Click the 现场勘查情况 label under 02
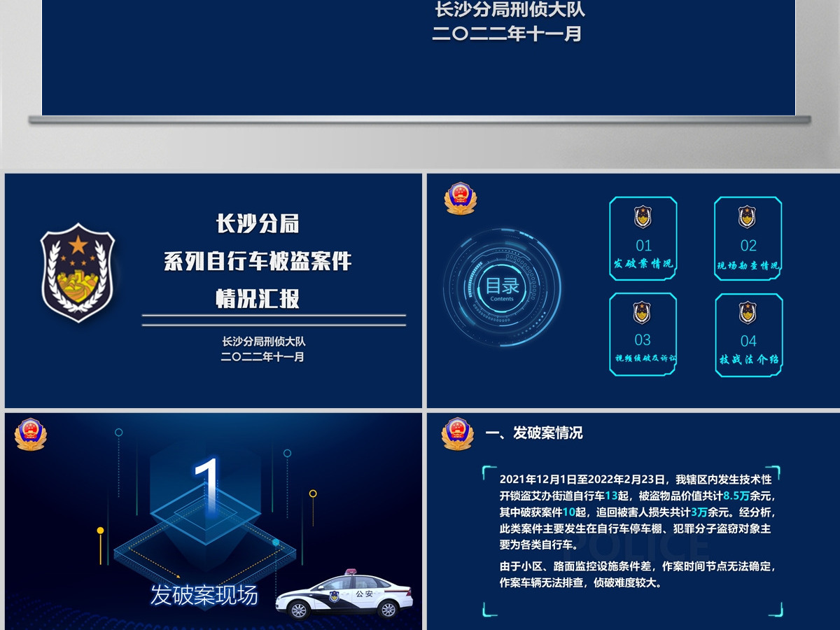The width and height of the screenshot is (840, 630). tap(748, 266)
